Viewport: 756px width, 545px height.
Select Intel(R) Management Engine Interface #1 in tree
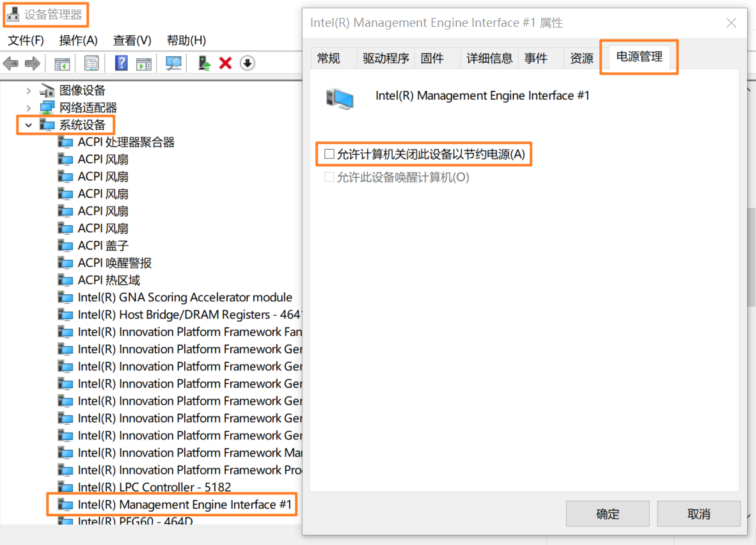[x=185, y=505]
